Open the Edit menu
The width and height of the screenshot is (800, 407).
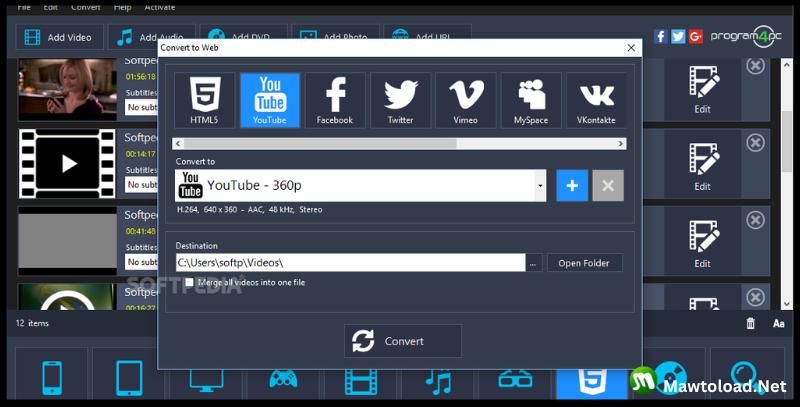tap(51, 7)
